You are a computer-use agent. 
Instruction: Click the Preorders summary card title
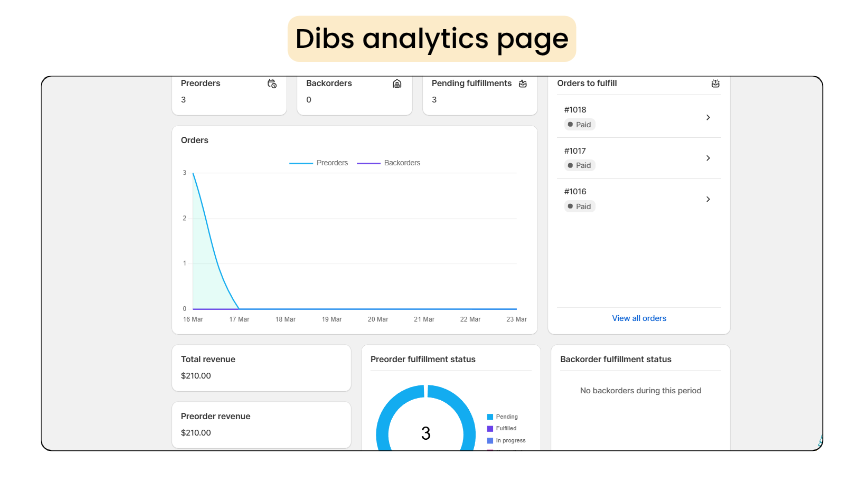[201, 83]
